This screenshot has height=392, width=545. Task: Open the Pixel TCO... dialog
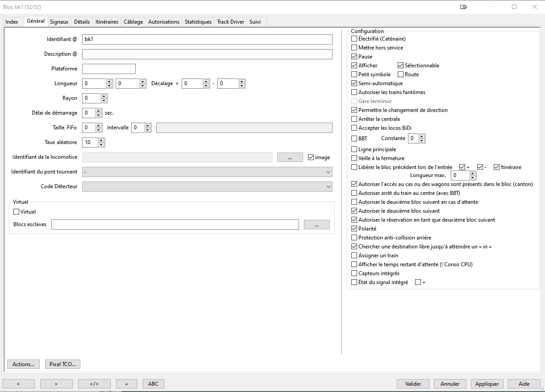coord(62,364)
